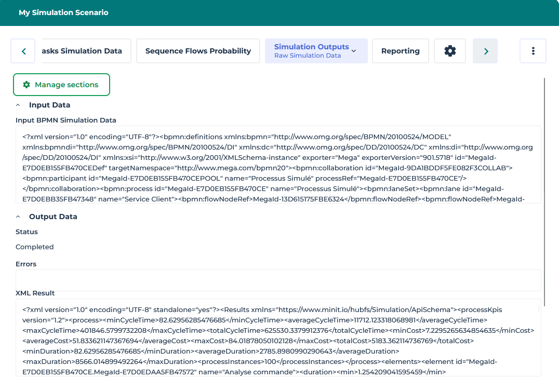
Task: Click the gear icon inside Manage sections
Action: tap(26, 85)
